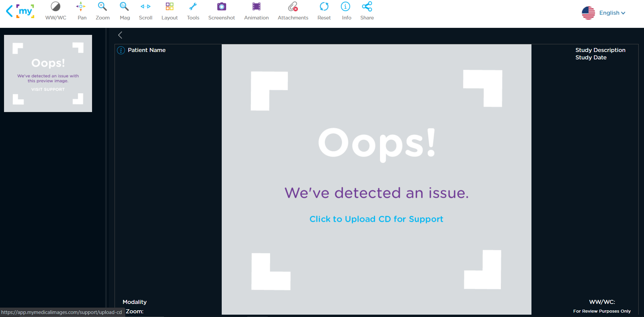Click the patient info circle icon
The width and height of the screenshot is (644, 317).
121,50
